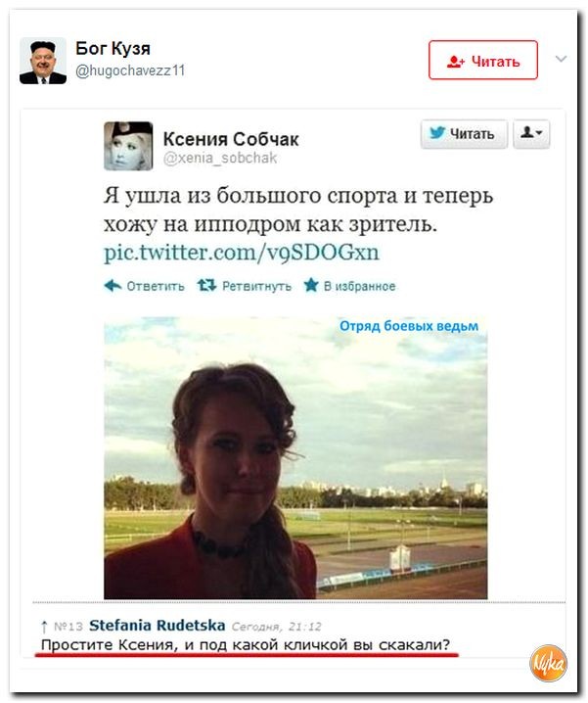Open Бог Кузя profile avatar
Viewport: 588px width, 703px height.
point(43,61)
